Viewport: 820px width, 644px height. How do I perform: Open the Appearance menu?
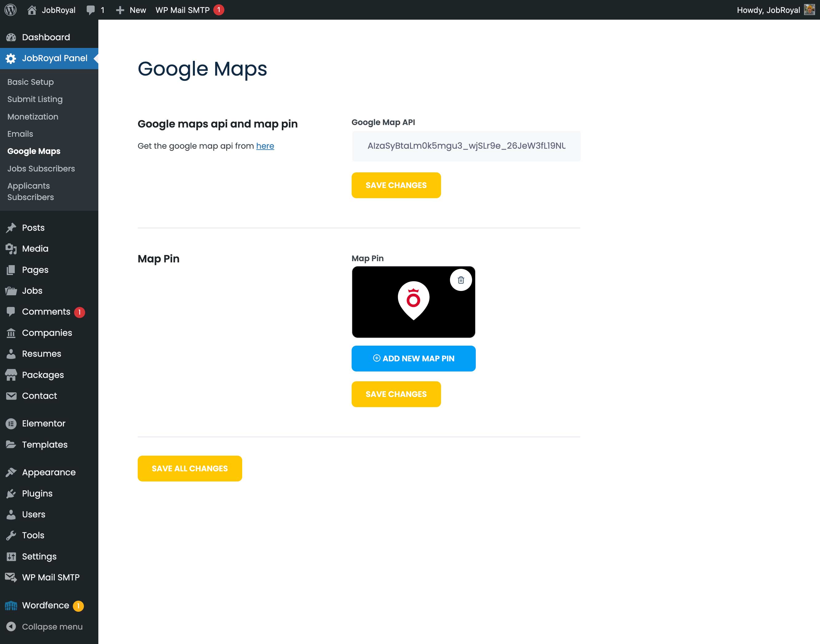49,473
